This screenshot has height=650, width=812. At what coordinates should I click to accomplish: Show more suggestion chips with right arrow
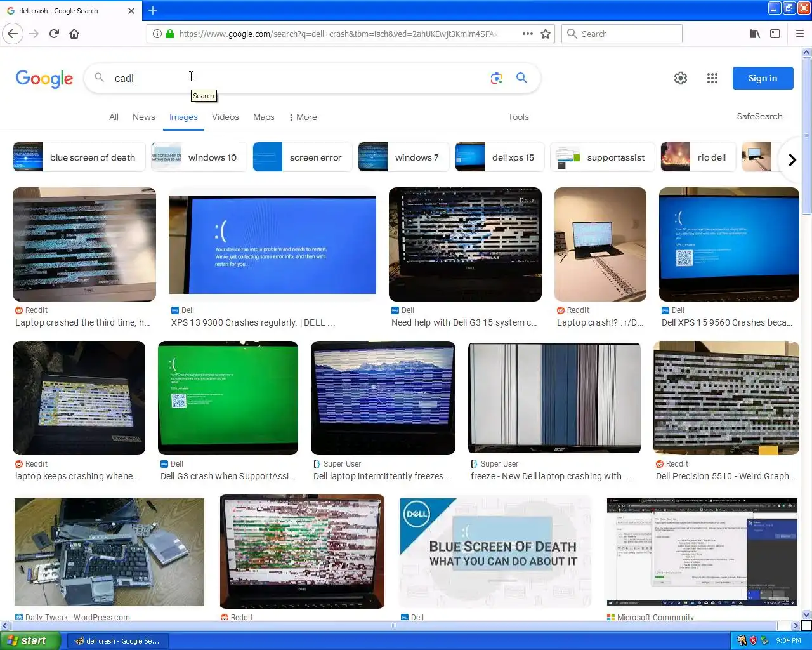[792, 160]
